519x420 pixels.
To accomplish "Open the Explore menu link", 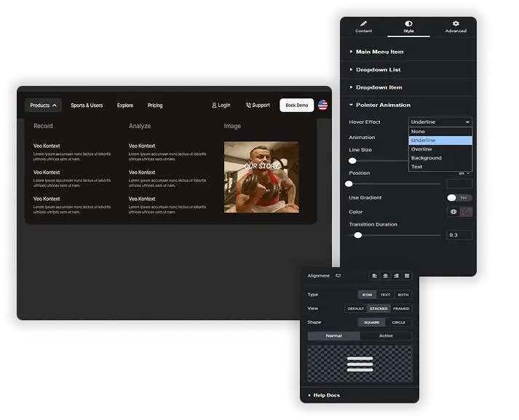I will point(125,106).
